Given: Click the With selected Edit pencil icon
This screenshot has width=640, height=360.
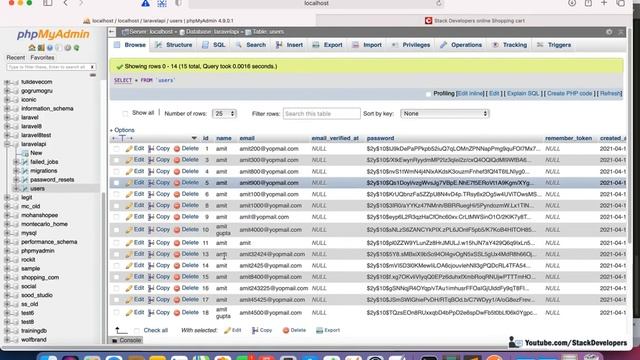Looking at the screenshot, I should [x=227, y=330].
